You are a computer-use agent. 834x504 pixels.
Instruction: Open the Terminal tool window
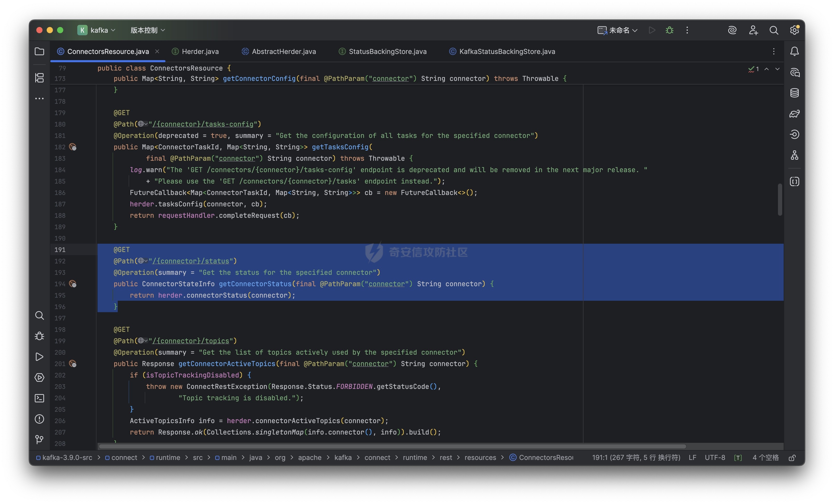point(39,398)
